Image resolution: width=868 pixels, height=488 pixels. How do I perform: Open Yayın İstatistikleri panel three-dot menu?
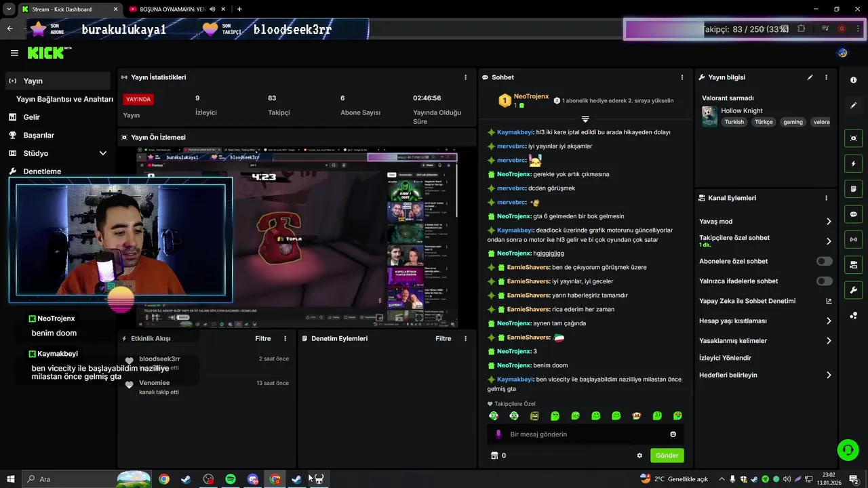[x=465, y=77]
